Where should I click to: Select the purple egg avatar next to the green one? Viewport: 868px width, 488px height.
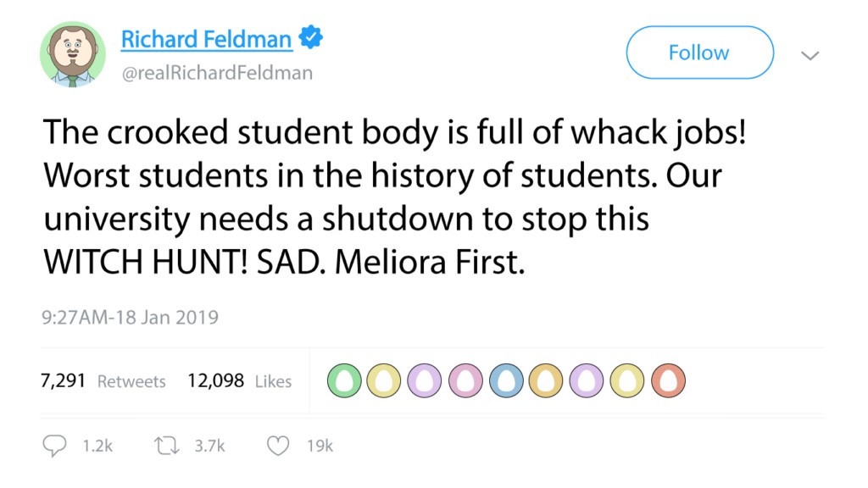(424, 380)
